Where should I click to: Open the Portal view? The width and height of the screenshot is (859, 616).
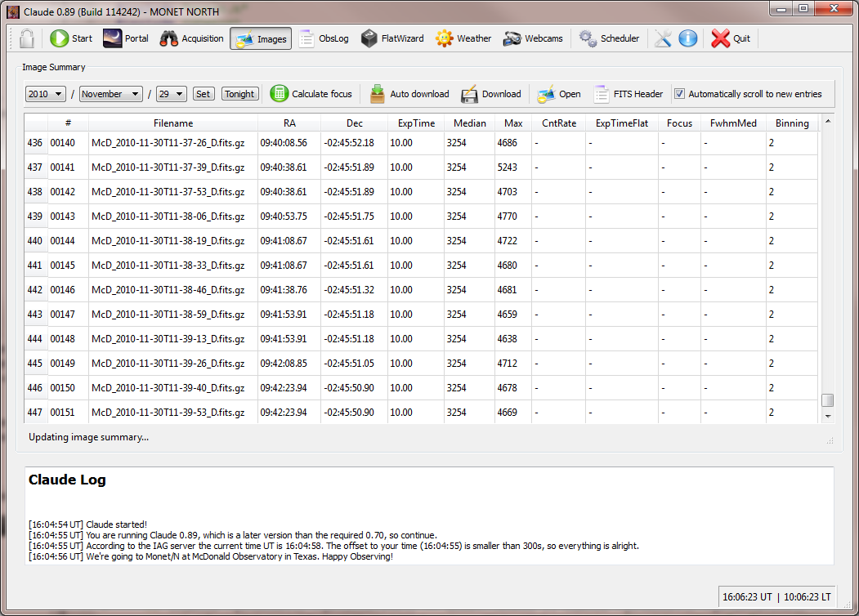pyautogui.click(x=126, y=38)
